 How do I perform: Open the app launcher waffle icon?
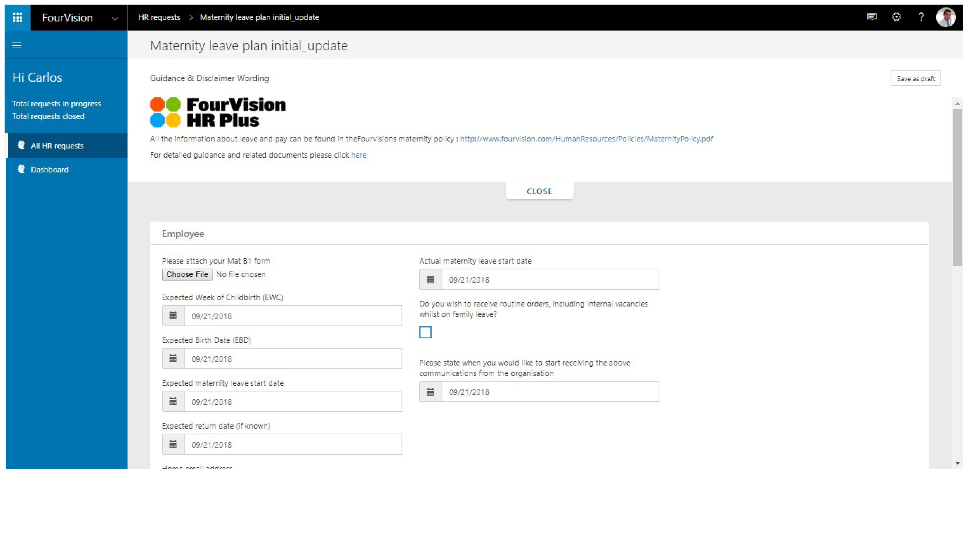[18, 18]
